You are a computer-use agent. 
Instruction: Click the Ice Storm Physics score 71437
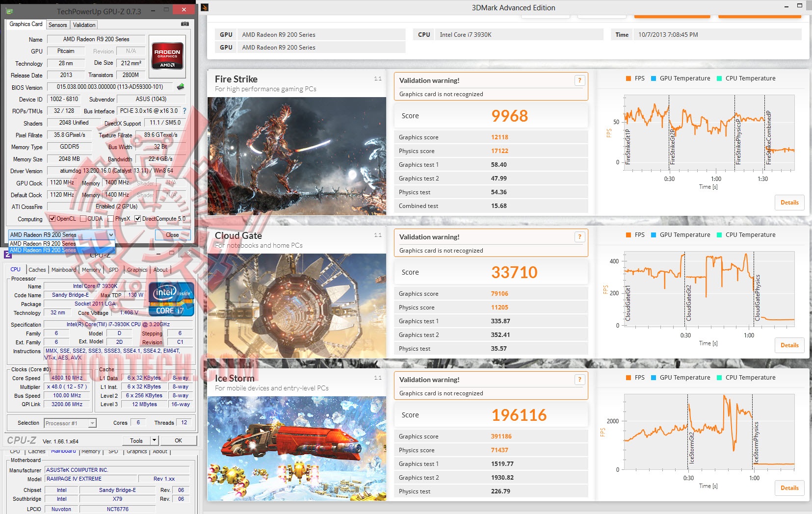(x=499, y=450)
